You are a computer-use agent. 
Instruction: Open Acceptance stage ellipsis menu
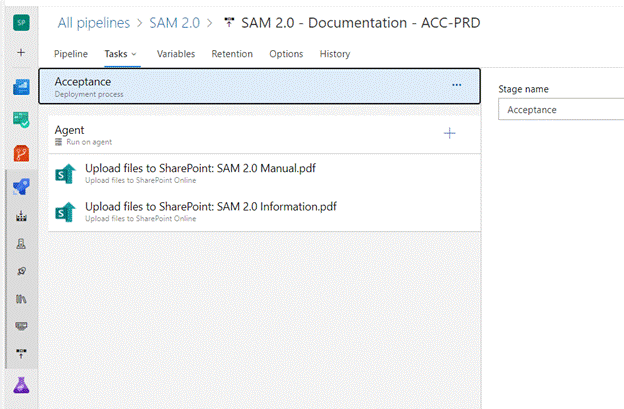pos(456,85)
